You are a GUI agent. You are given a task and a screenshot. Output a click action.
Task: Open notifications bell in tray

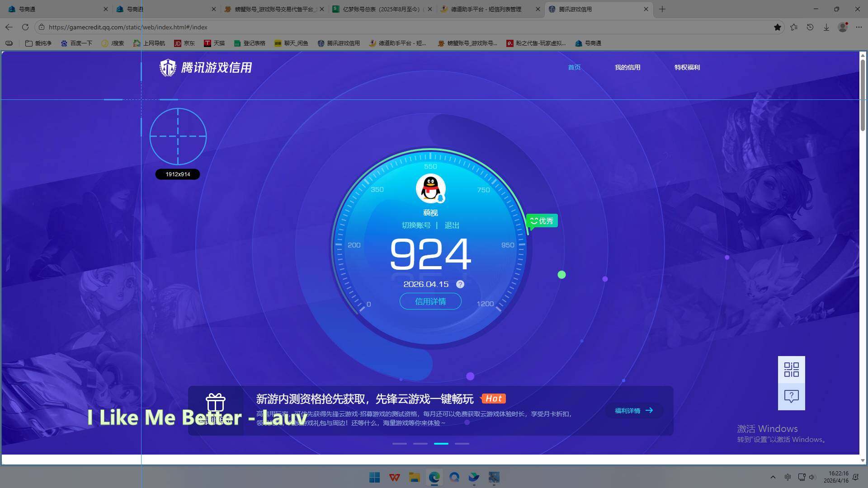[856, 477]
